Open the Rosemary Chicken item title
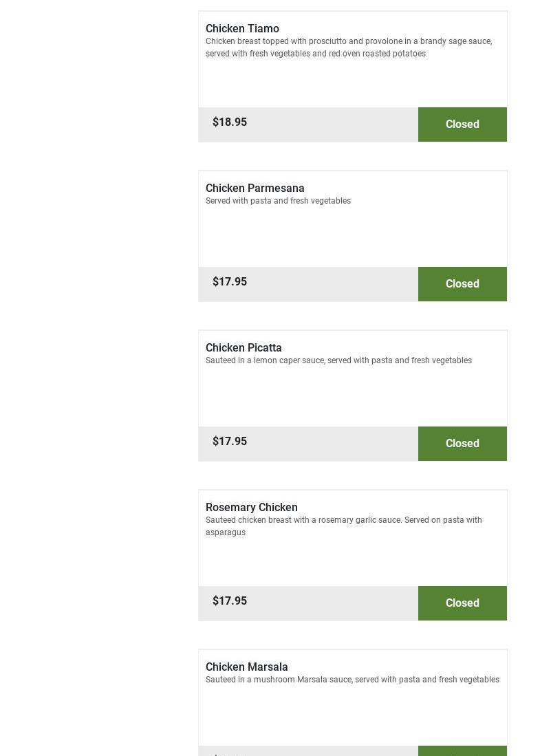The width and height of the screenshot is (540, 756). (x=251, y=507)
